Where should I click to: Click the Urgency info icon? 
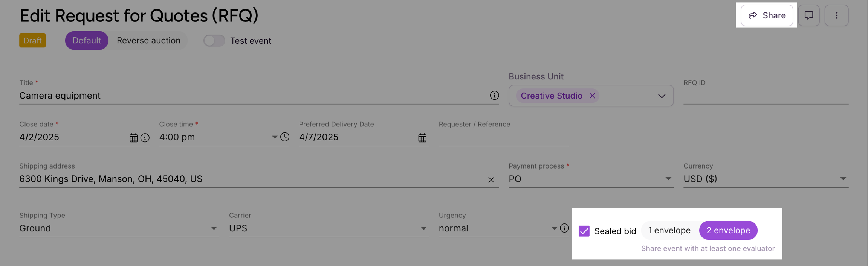tap(564, 228)
